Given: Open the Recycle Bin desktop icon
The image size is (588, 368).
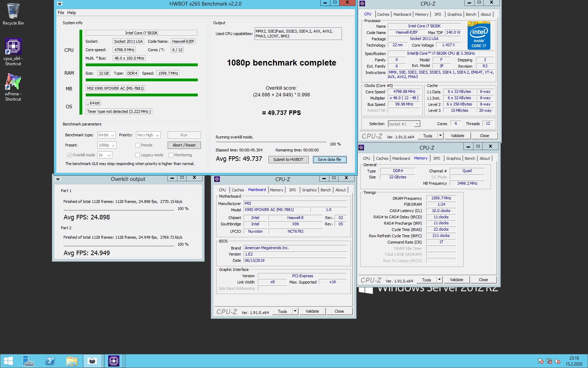Looking at the screenshot, I should [x=13, y=14].
